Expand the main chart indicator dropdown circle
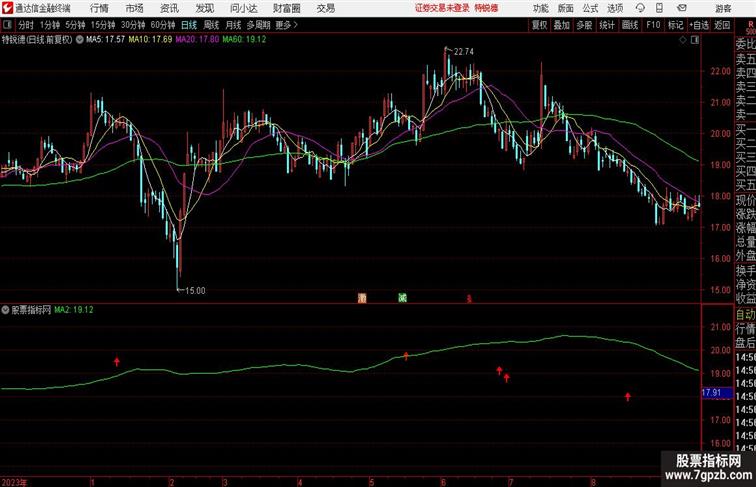This screenshot has width=756, height=487. [x=80, y=40]
